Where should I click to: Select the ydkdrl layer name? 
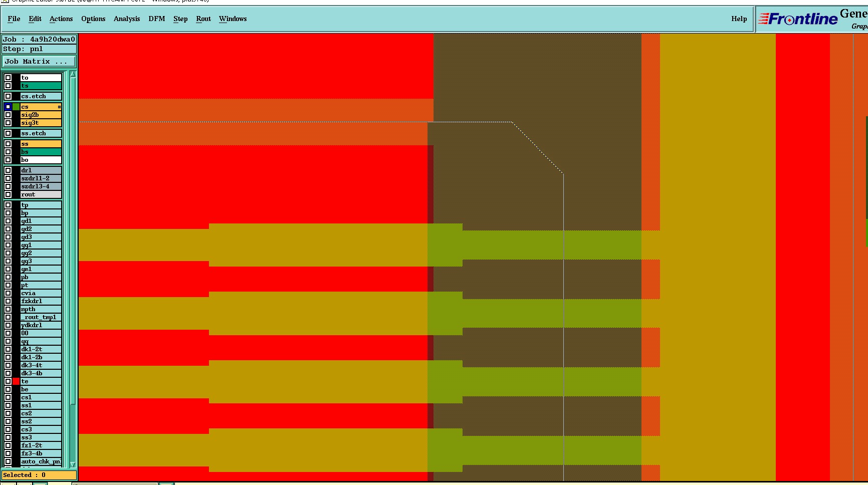coord(41,325)
